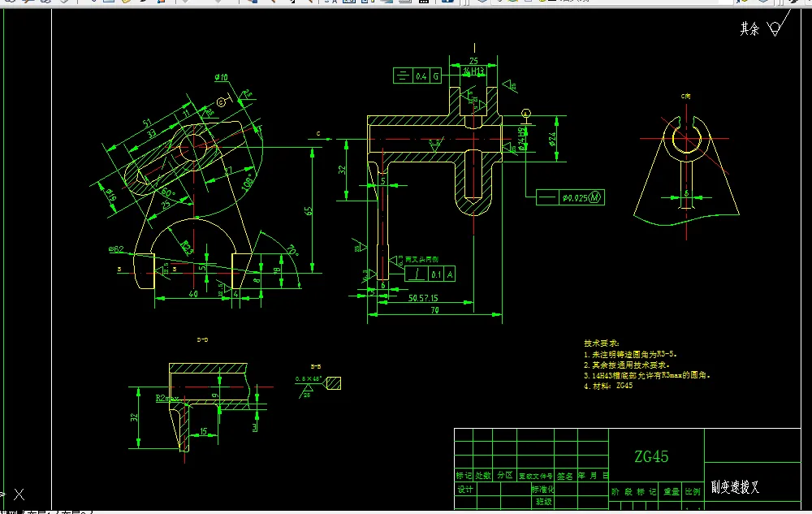Screen dimensions: 812x514
Task: Select the '27' dimension in front view
Action: tap(228, 171)
